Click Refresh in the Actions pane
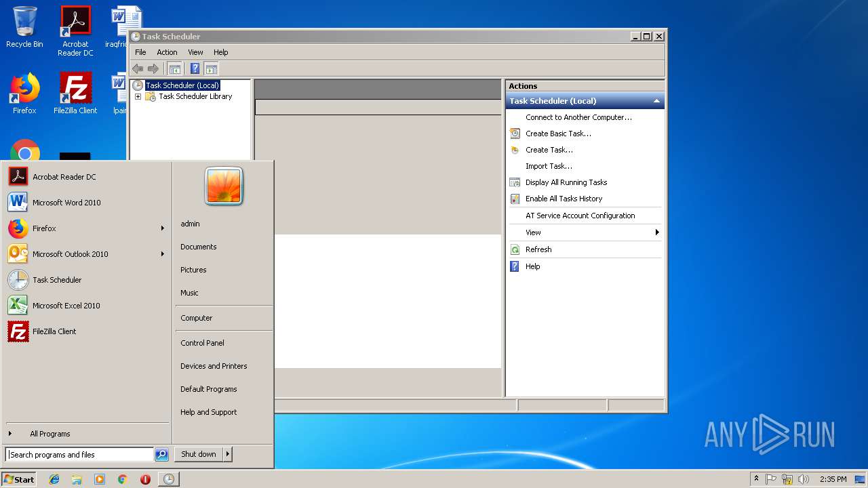The width and height of the screenshot is (868, 488). 538,249
